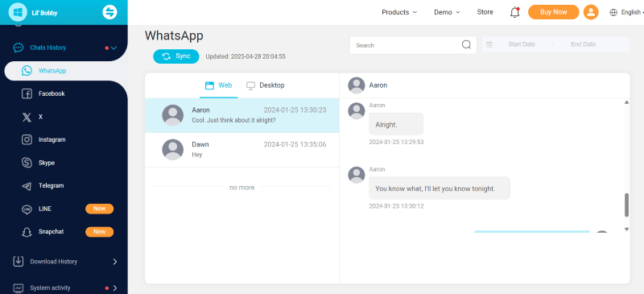Click Aaron's avatar in chat header
This screenshot has width=644, height=294.
click(357, 85)
